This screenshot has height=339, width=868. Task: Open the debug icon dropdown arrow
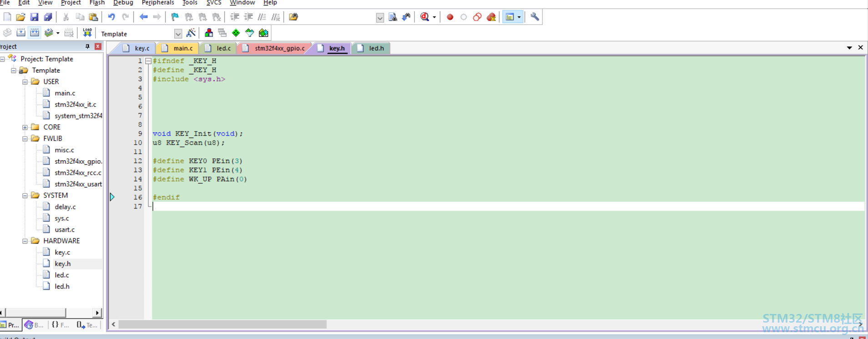pyautogui.click(x=434, y=17)
